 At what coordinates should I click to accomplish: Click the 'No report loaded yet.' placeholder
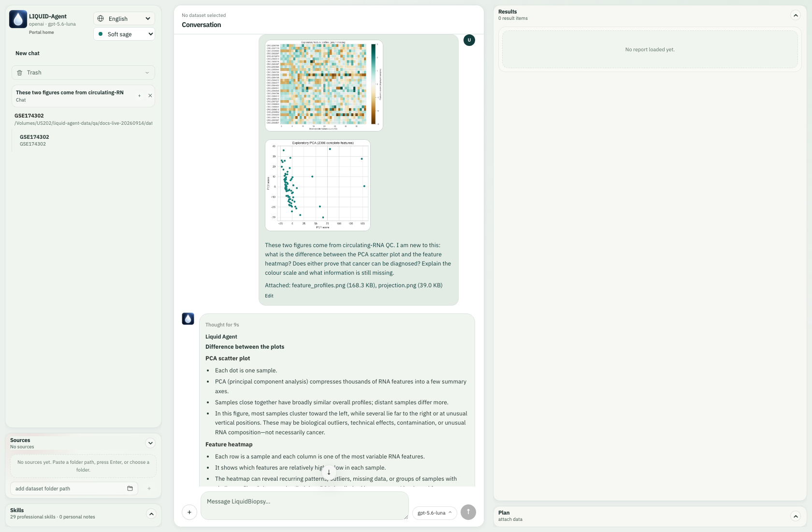(x=650, y=49)
